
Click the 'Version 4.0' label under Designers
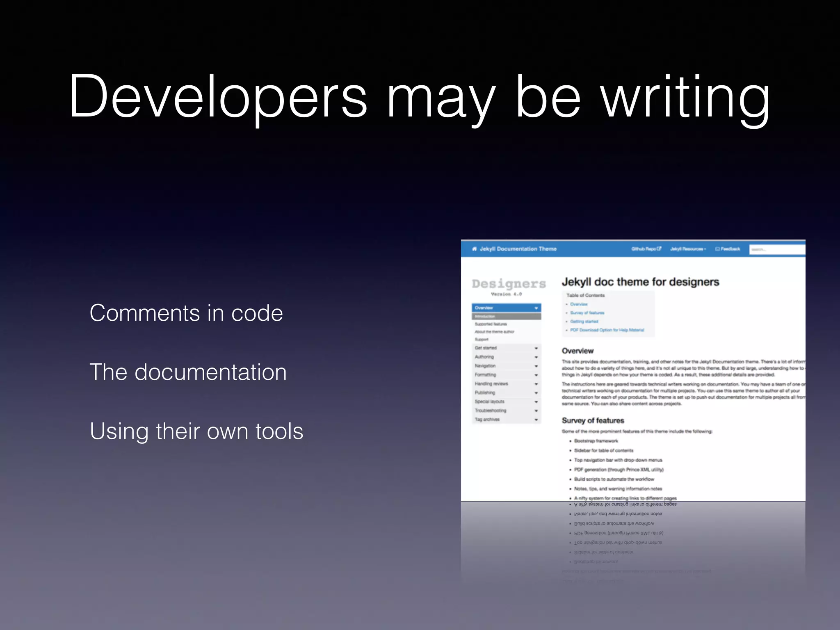pyautogui.click(x=507, y=294)
